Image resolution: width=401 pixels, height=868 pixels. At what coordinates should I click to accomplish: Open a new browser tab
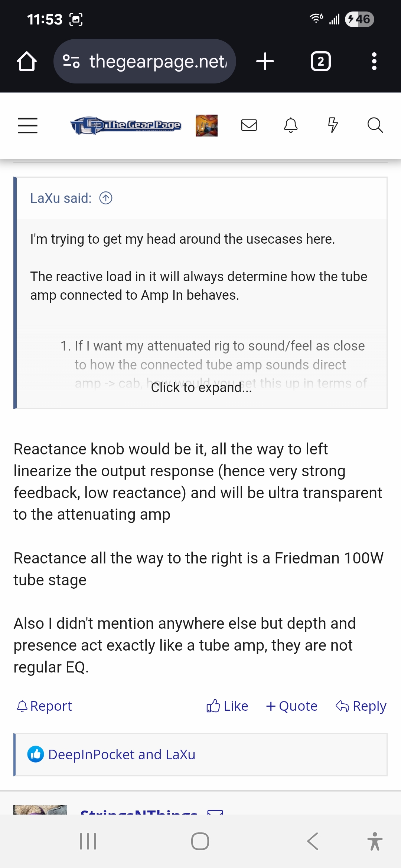pyautogui.click(x=265, y=61)
